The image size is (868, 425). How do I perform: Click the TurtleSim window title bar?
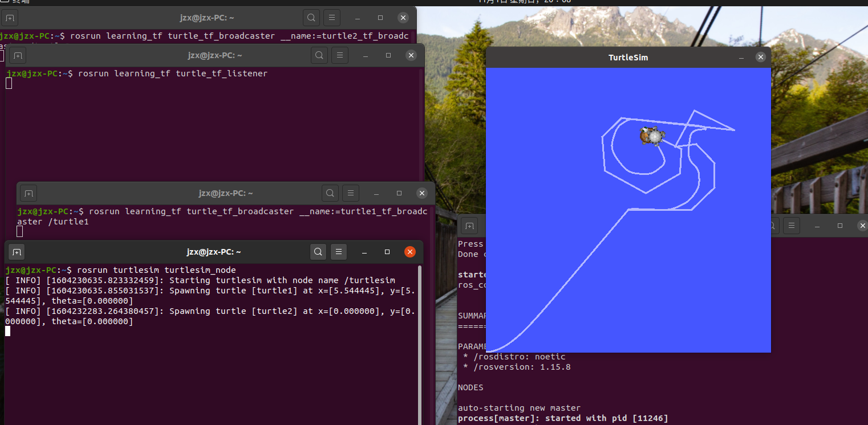[628, 58]
